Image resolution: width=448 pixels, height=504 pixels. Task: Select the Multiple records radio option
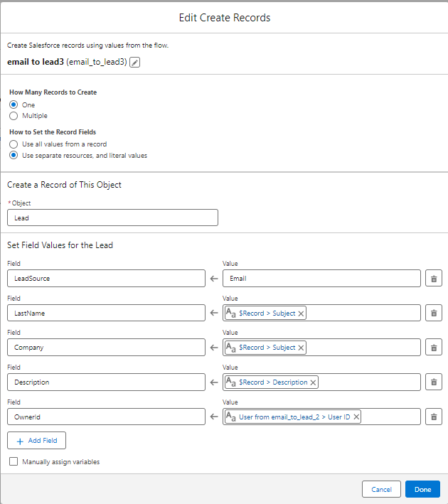pos(14,115)
